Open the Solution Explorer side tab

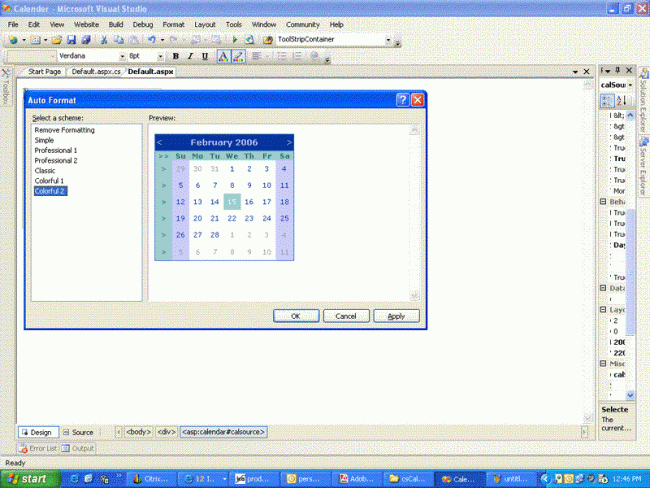644,101
